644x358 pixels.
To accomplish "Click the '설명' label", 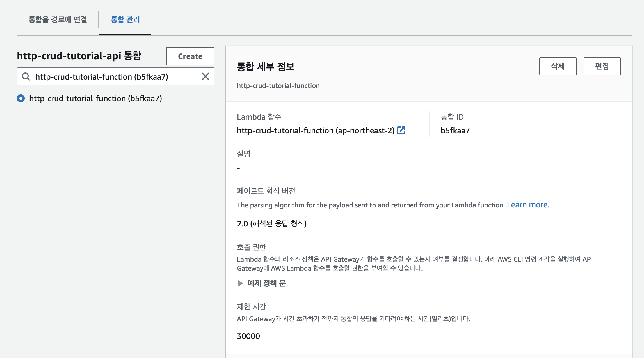I will tap(244, 154).
